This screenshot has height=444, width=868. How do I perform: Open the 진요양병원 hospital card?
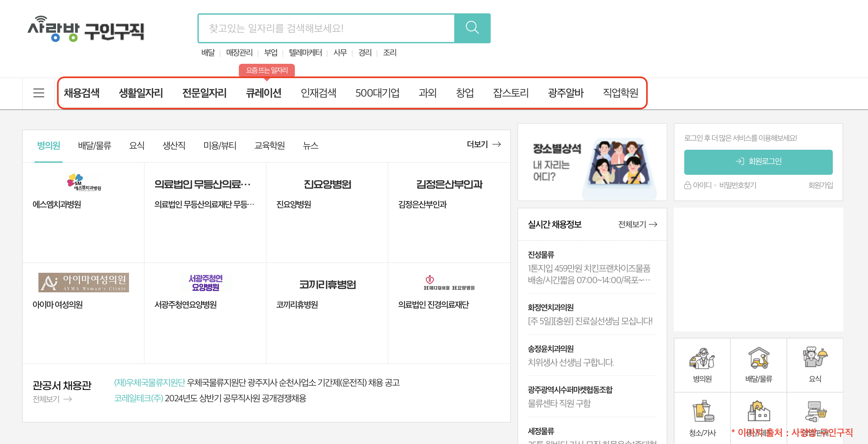[327, 213]
